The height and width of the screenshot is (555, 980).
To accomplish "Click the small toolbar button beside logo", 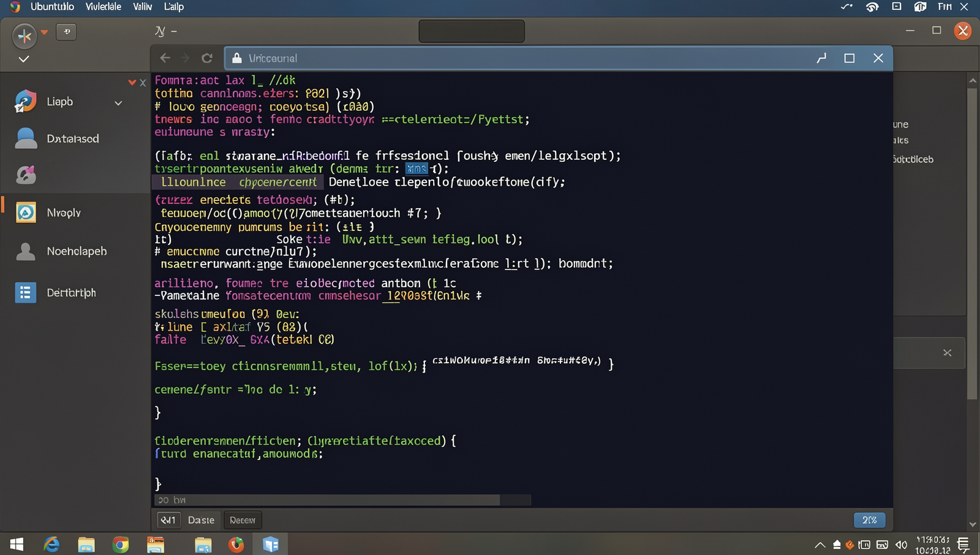I will (66, 32).
